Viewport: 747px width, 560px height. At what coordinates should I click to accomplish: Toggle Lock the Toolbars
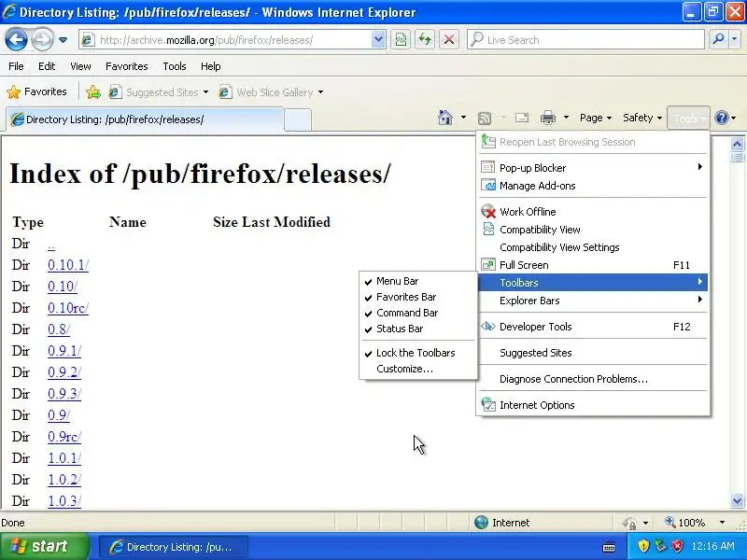pos(417,353)
